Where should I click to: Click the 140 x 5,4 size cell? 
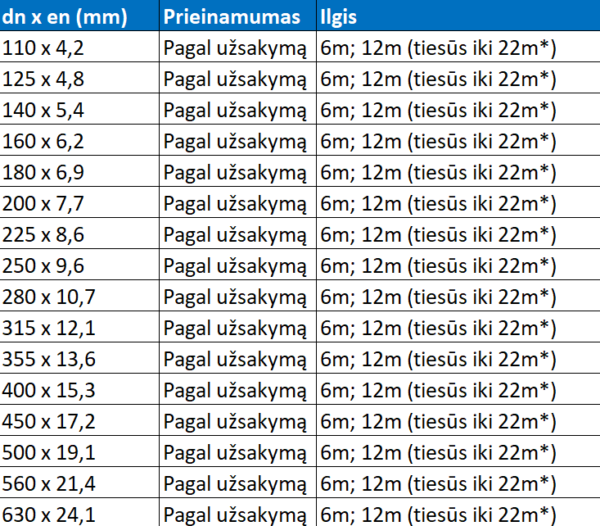point(79,109)
